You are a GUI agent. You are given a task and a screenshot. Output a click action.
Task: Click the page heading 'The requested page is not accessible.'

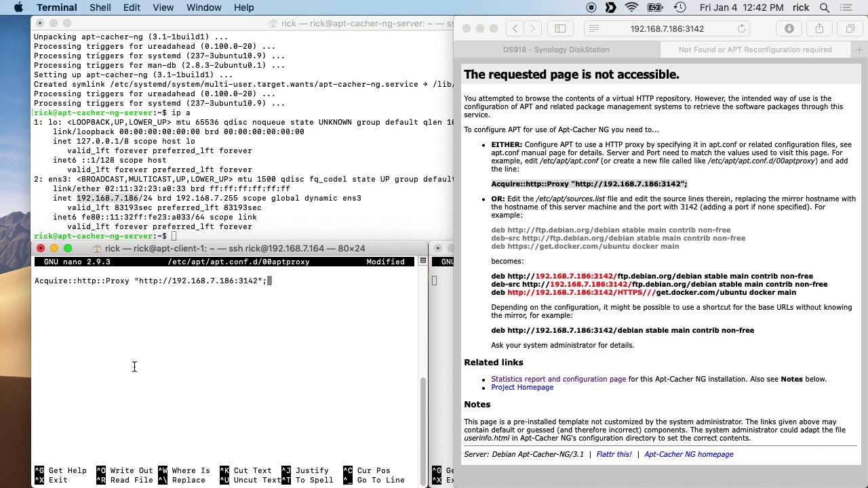[x=572, y=75]
